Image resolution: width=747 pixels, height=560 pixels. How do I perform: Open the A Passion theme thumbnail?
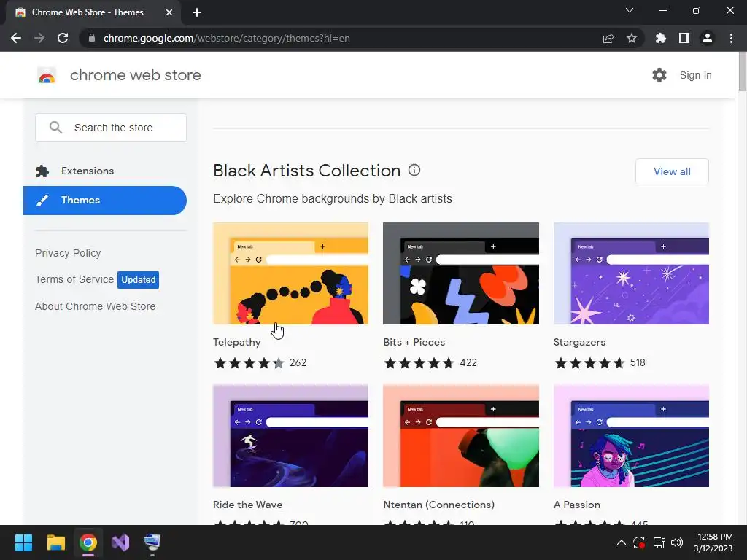pos(631,436)
